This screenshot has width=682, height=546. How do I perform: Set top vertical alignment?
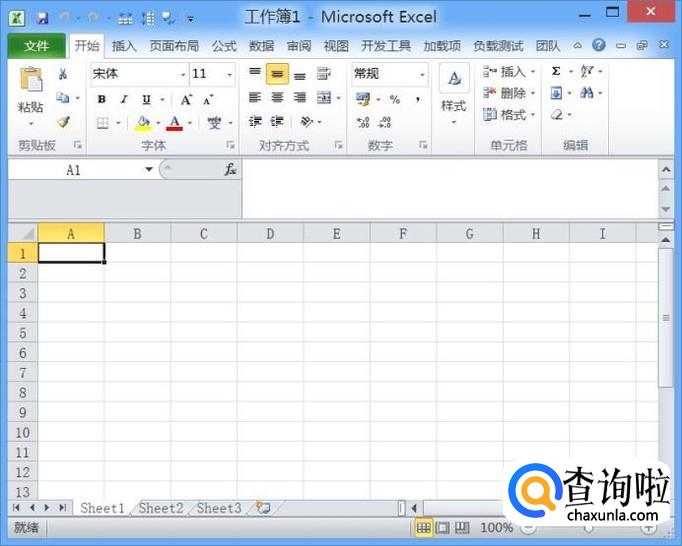(255, 73)
